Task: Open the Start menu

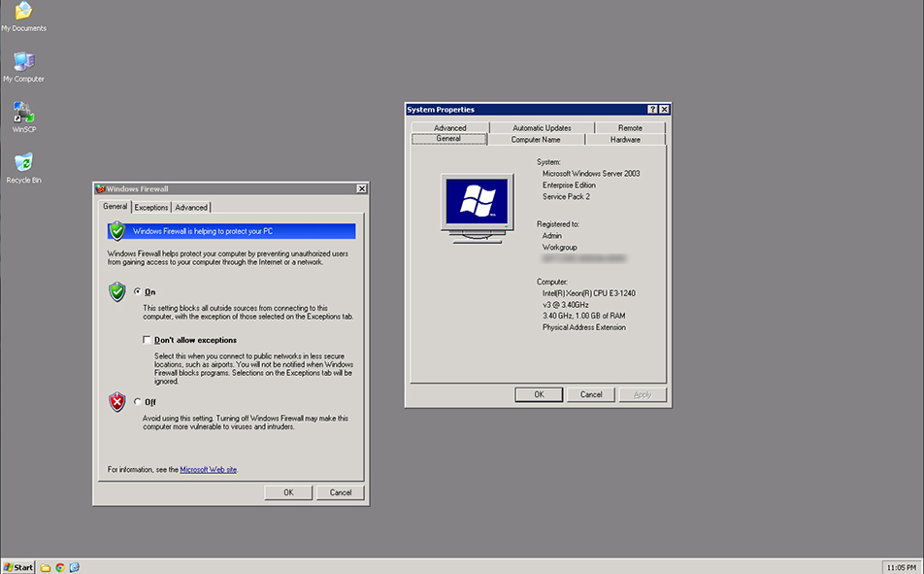Action: 18,567
